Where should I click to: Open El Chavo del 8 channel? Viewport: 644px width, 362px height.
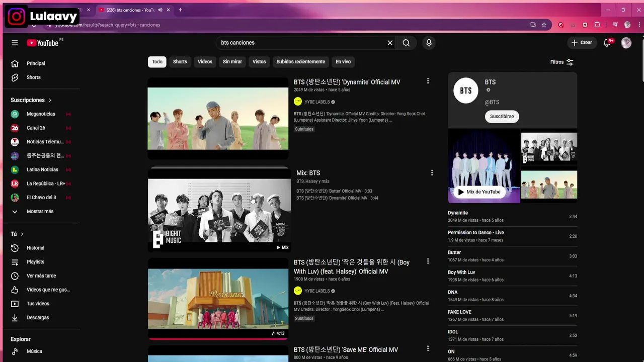point(41,198)
